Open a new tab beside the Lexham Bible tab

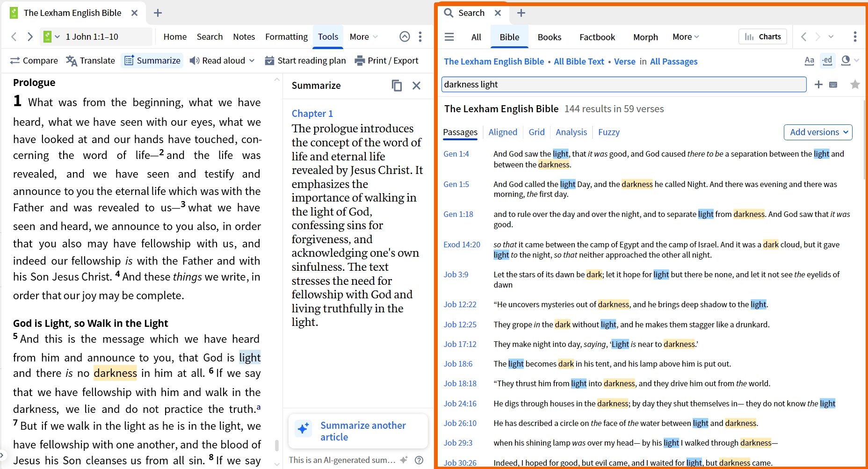[x=158, y=13]
